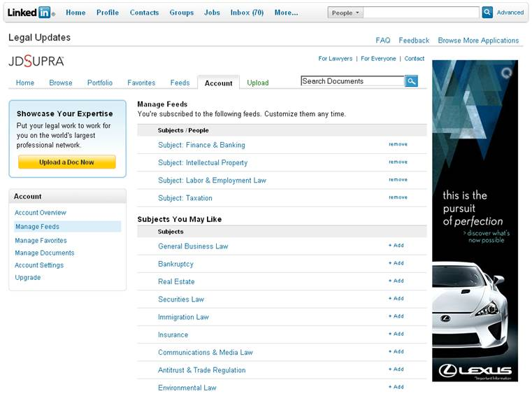The height and width of the screenshot is (394, 532).
Task: Expand the More... menu
Action: pos(287,13)
